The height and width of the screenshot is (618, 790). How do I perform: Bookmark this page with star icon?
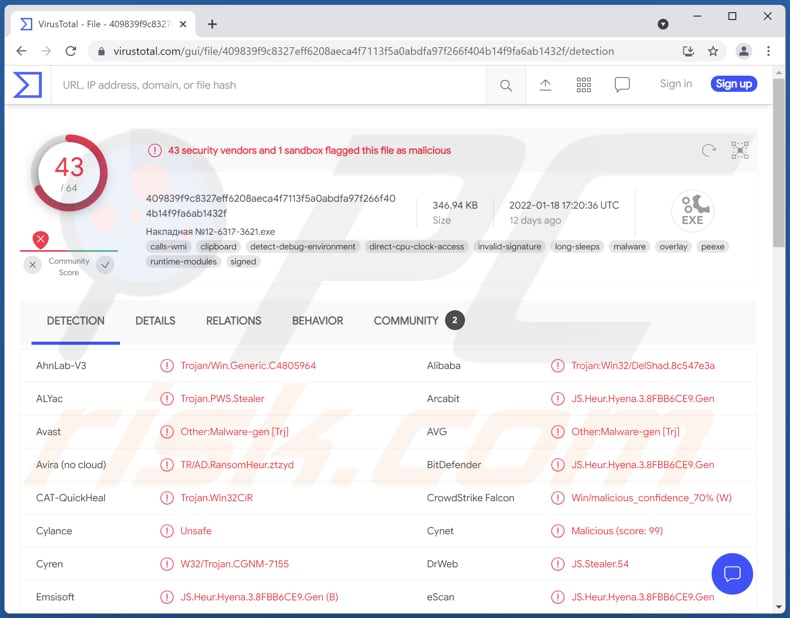click(x=713, y=51)
